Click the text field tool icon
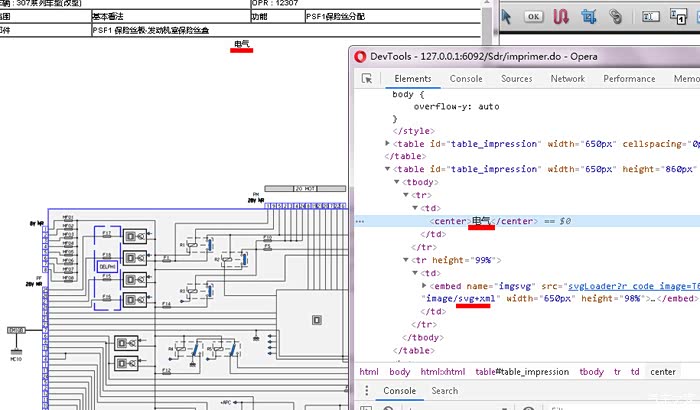This screenshot has height=410, width=700. click(650, 16)
